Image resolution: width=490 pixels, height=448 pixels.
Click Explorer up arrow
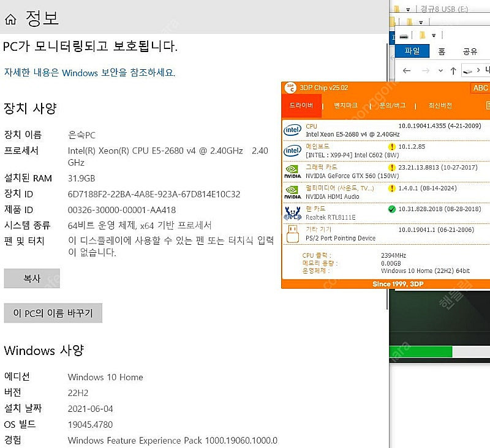tap(453, 71)
